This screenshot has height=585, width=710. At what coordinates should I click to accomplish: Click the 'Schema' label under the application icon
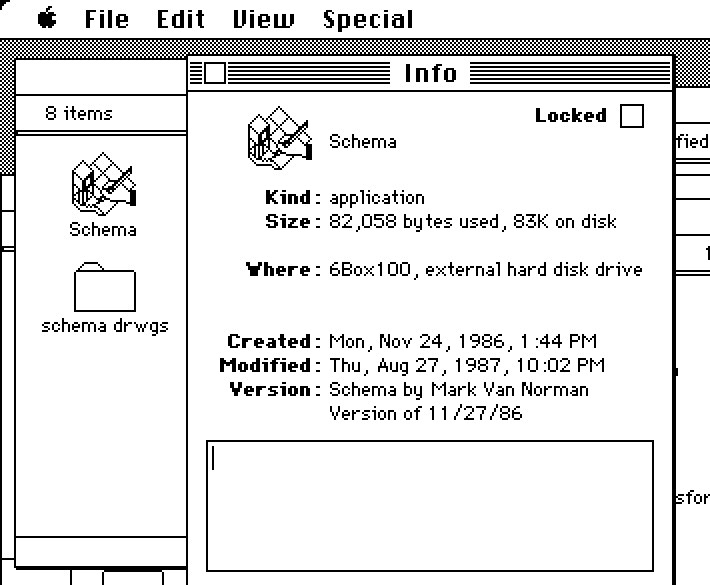[103, 229]
